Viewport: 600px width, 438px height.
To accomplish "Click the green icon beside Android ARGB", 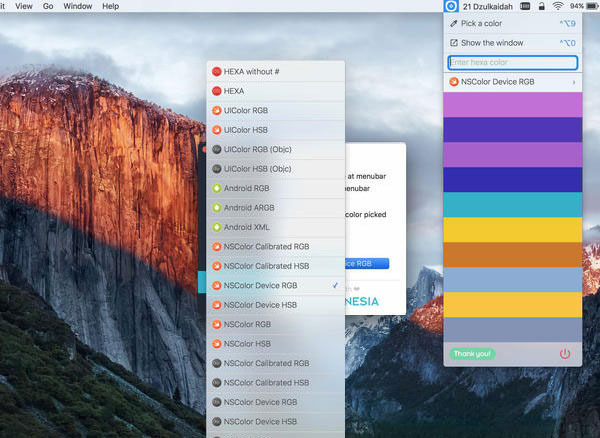I will [217, 208].
